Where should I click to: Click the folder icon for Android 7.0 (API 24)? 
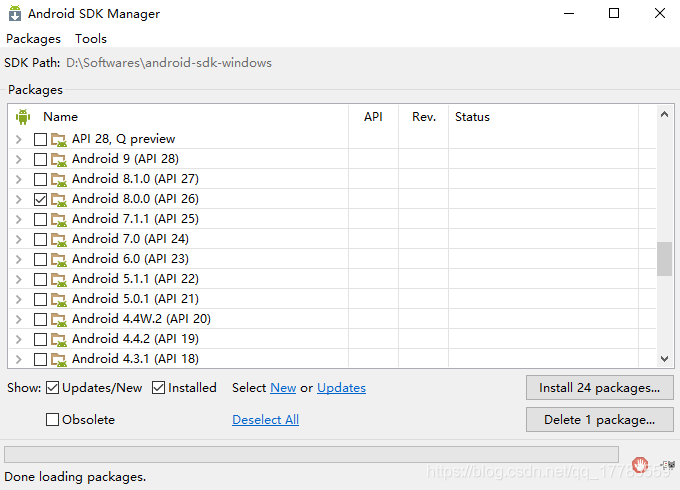[59, 239]
